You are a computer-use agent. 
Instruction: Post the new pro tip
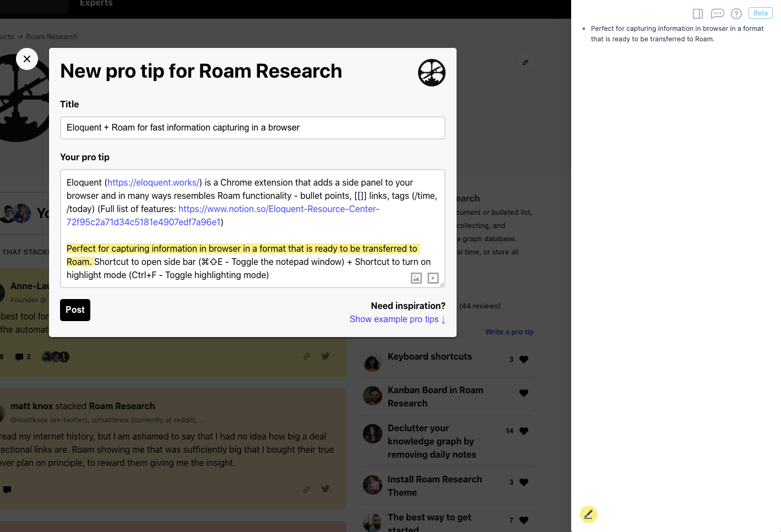pos(75,310)
